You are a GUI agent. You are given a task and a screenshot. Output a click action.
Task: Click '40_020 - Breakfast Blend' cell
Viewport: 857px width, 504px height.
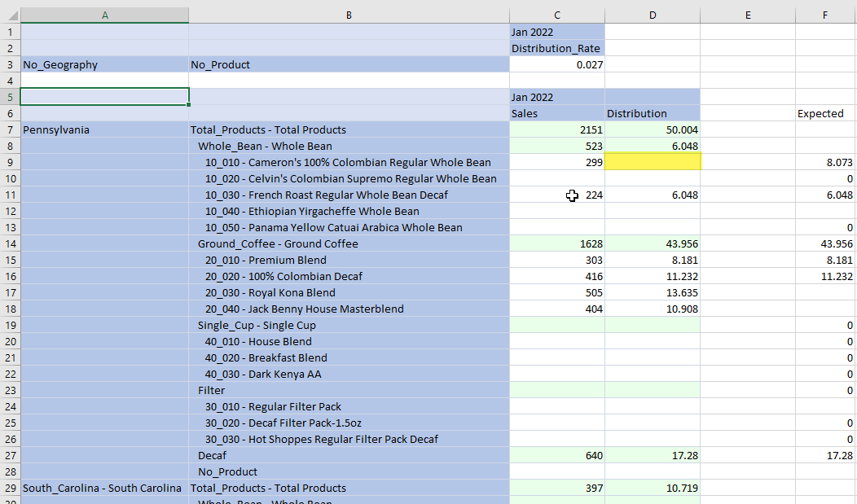click(x=349, y=357)
